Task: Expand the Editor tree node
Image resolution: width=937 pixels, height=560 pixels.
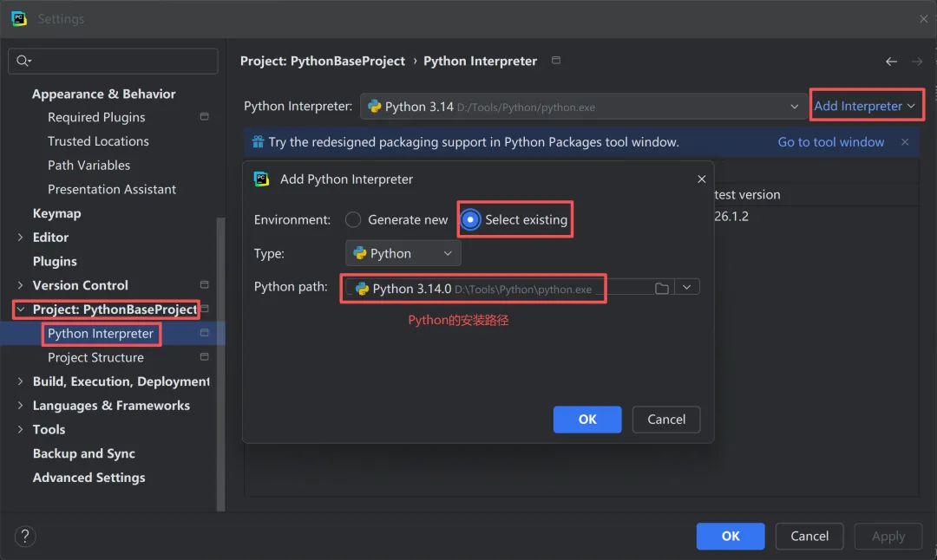Action: tap(20, 237)
